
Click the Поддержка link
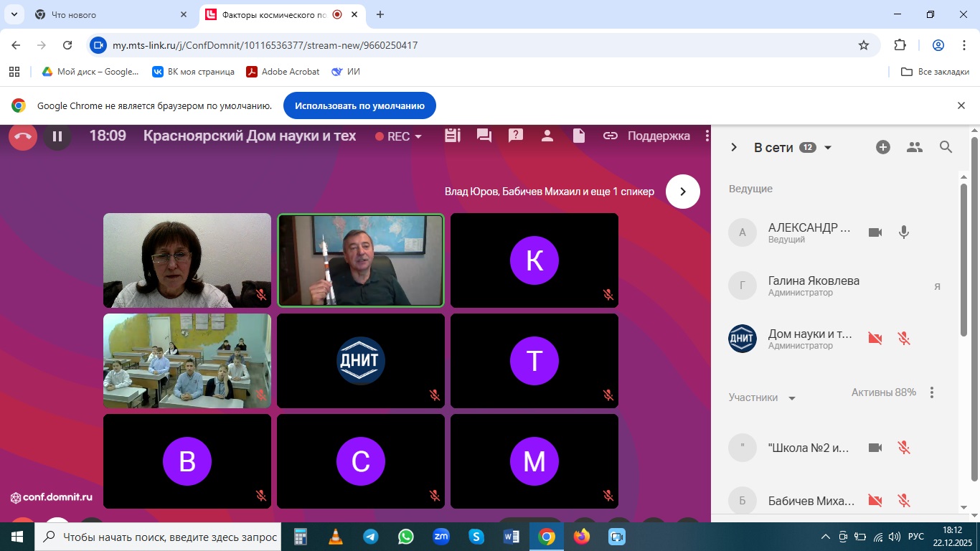[x=658, y=136]
